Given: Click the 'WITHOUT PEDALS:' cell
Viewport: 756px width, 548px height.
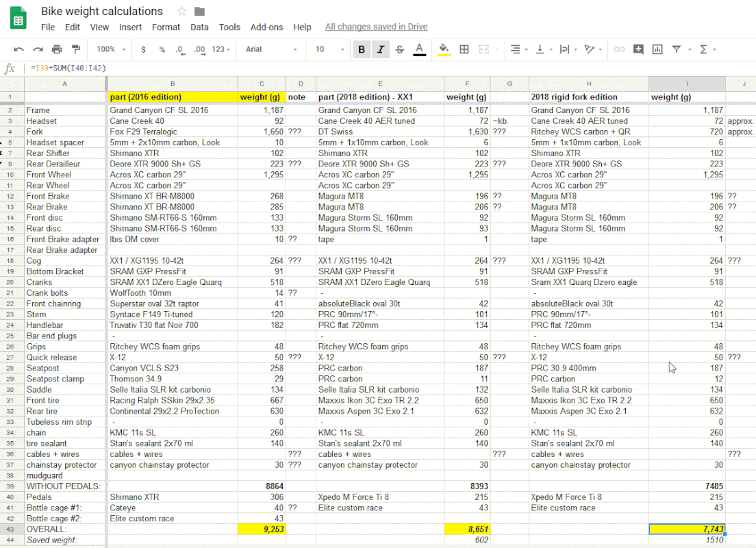Looking at the screenshot, I should 65,486.
